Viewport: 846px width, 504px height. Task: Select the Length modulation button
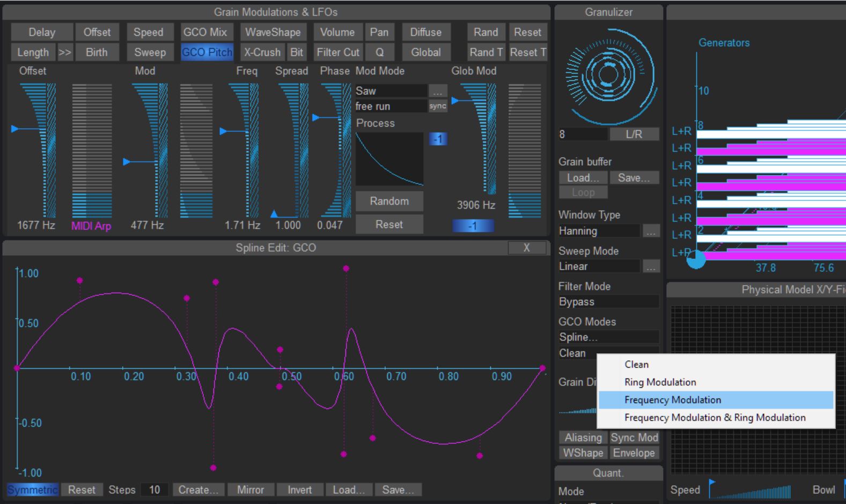(x=33, y=53)
